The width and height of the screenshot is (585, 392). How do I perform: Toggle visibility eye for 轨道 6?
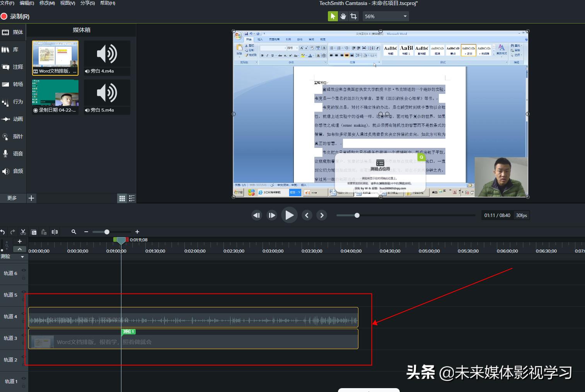[x=24, y=270]
